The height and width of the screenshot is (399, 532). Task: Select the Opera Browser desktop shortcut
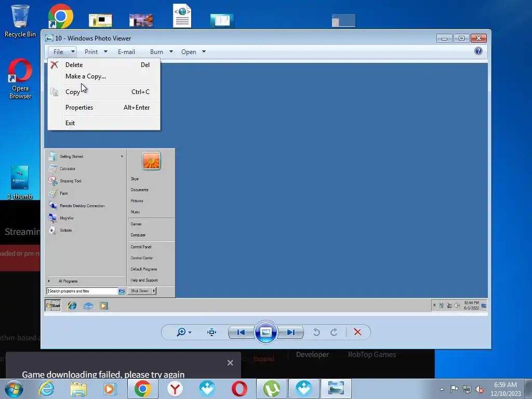click(20, 79)
